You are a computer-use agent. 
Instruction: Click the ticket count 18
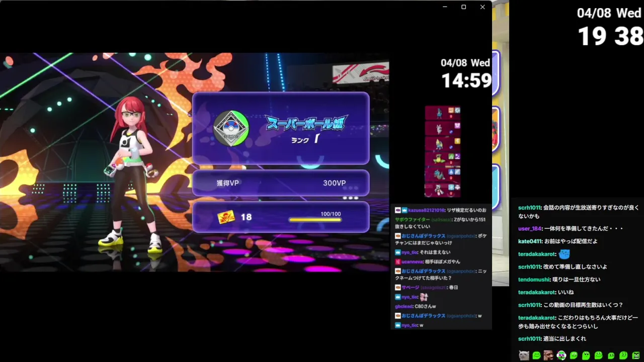pos(246,217)
